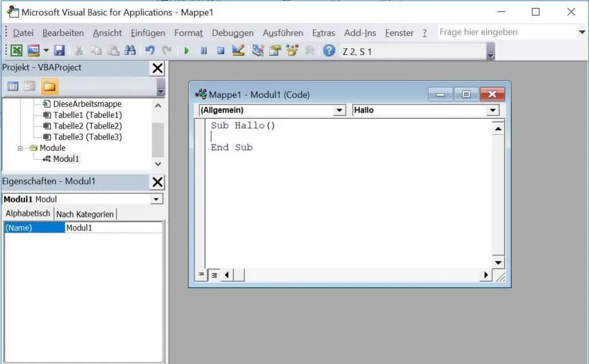Open the Hallo procedure dropdown
This screenshot has height=364, width=589.
pos(493,110)
